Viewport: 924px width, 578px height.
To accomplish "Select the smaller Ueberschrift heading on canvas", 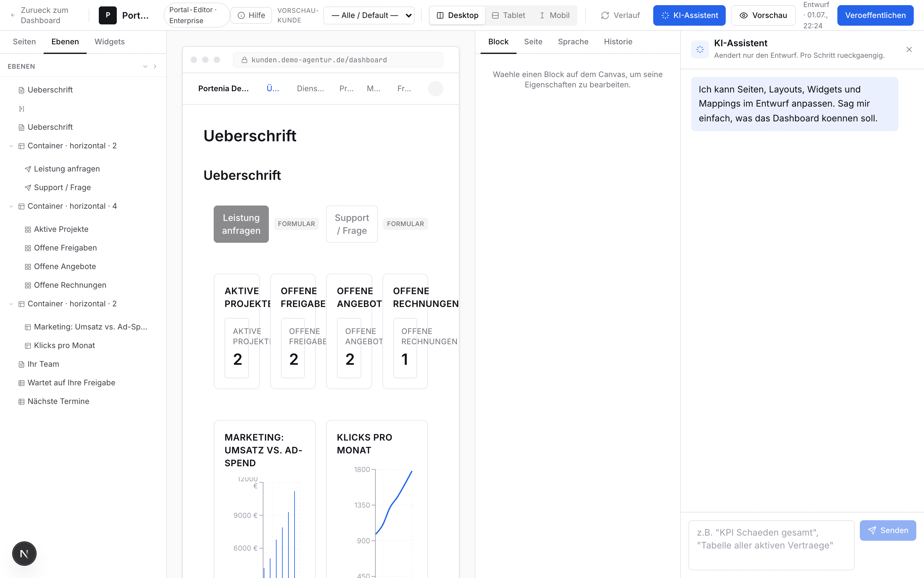I will pos(242,175).
